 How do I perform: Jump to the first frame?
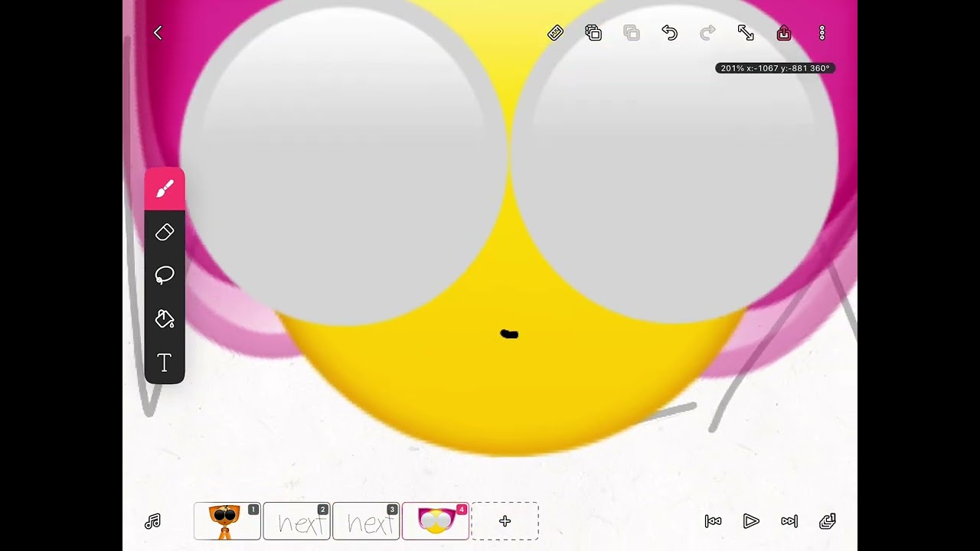click(x=713, y=521)
